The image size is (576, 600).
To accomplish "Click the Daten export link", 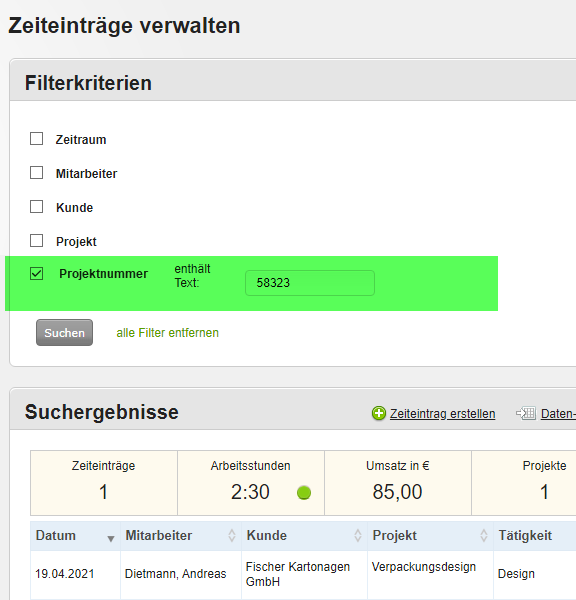I will click(558, 414).
